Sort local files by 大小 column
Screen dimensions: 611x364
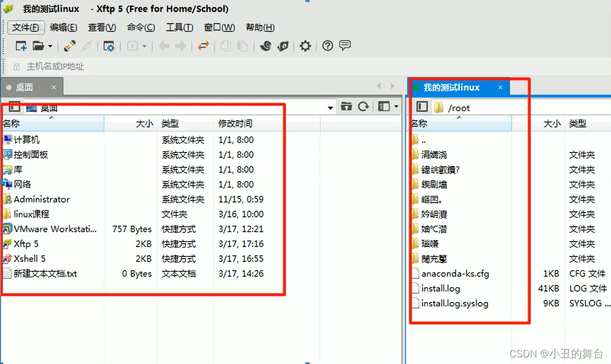(131, 124)
